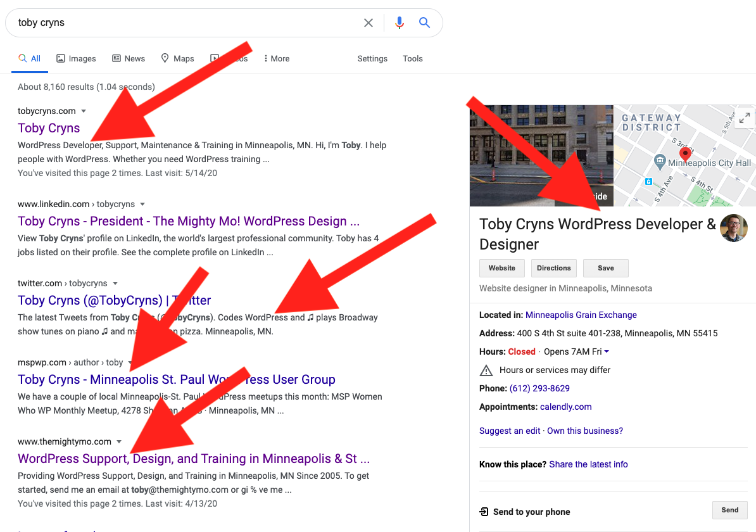This screenshot has width=756, height=532.
Task: Expand options arrow next to twitter.com result
Action: click(115, 284)
